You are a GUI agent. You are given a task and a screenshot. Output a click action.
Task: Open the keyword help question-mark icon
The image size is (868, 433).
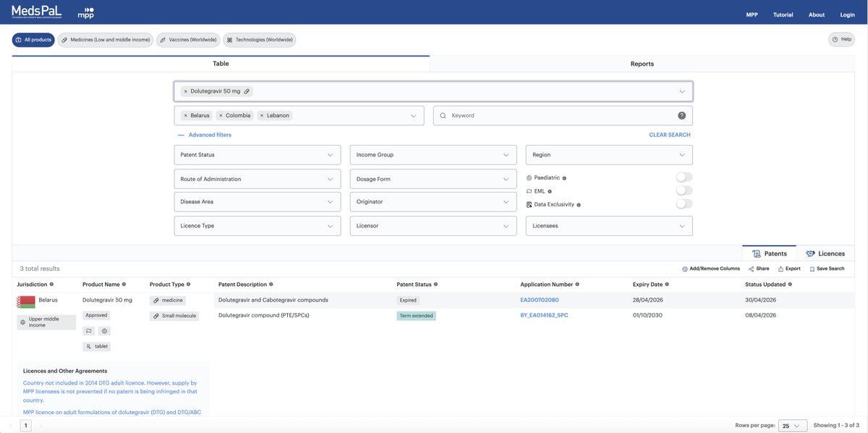(x=681, y=115)
